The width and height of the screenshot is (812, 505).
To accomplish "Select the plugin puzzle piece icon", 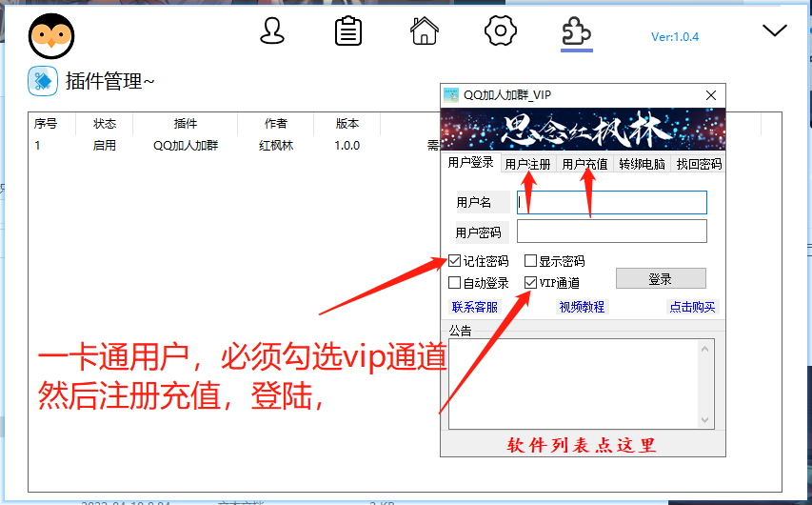I will 576,31.
